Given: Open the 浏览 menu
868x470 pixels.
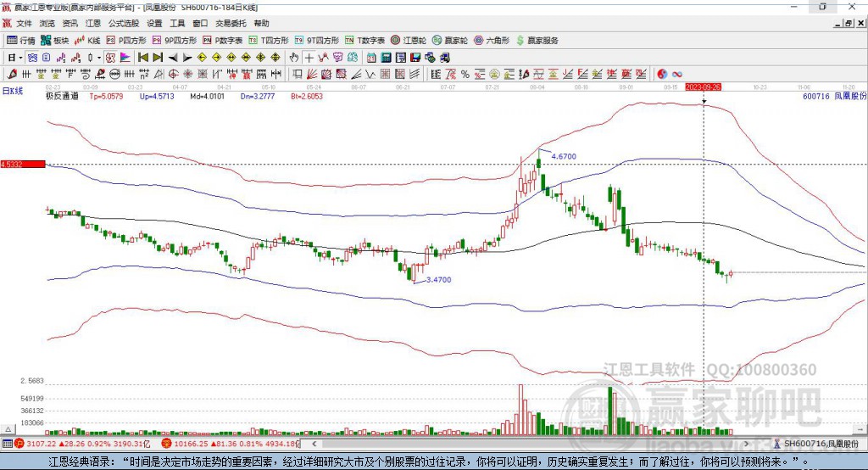Looking at the screenshot, I should pos(47,23).
